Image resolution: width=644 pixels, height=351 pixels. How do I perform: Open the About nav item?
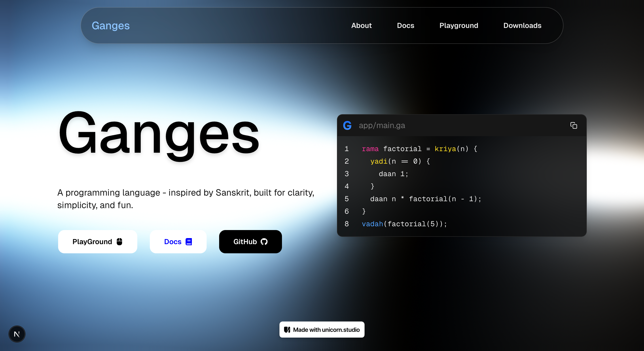[361, 25]
